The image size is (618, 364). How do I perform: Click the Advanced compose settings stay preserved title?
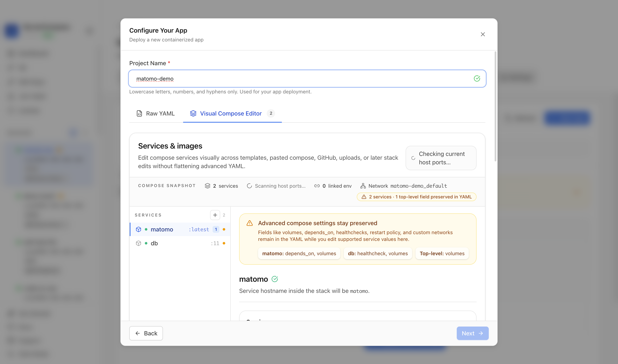317,223
